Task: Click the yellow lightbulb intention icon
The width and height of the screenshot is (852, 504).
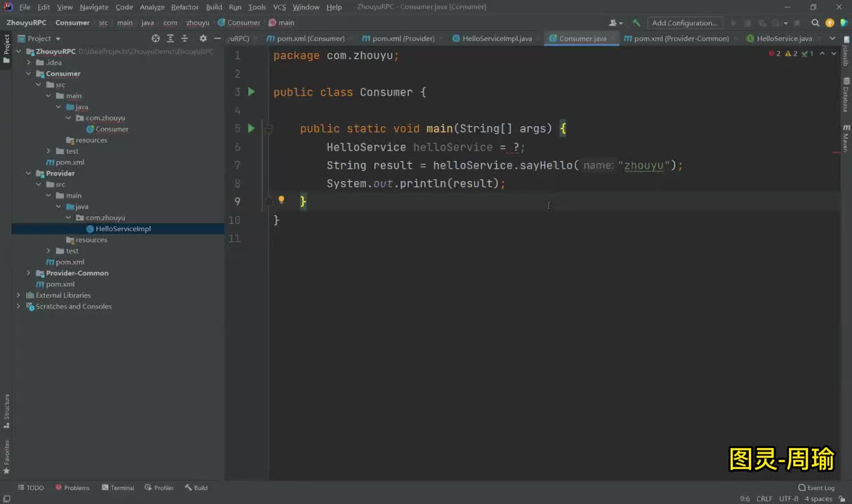Action: (x=282, y=200)
